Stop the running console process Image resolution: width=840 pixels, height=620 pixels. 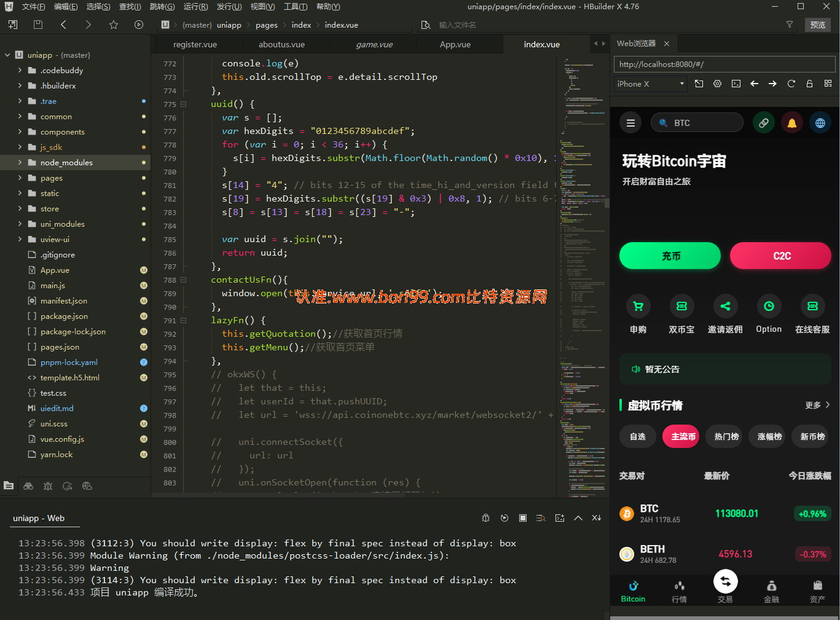(523, 518)
